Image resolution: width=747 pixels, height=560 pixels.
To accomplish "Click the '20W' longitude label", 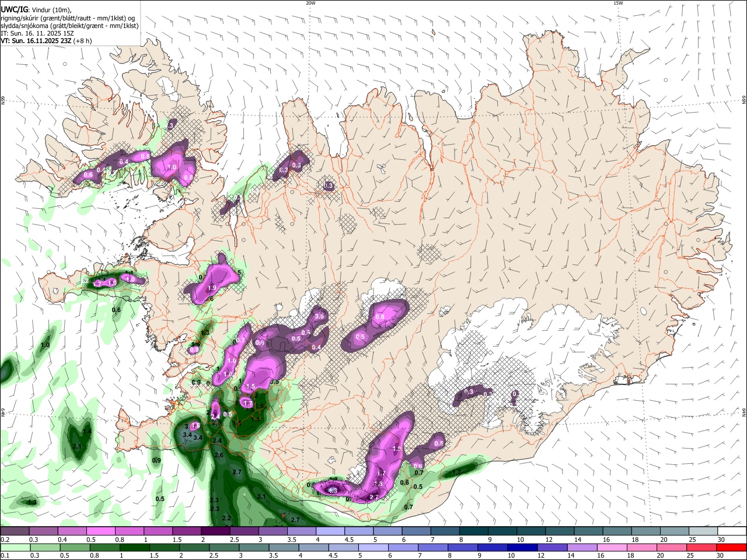I will [x=310, y=3].
